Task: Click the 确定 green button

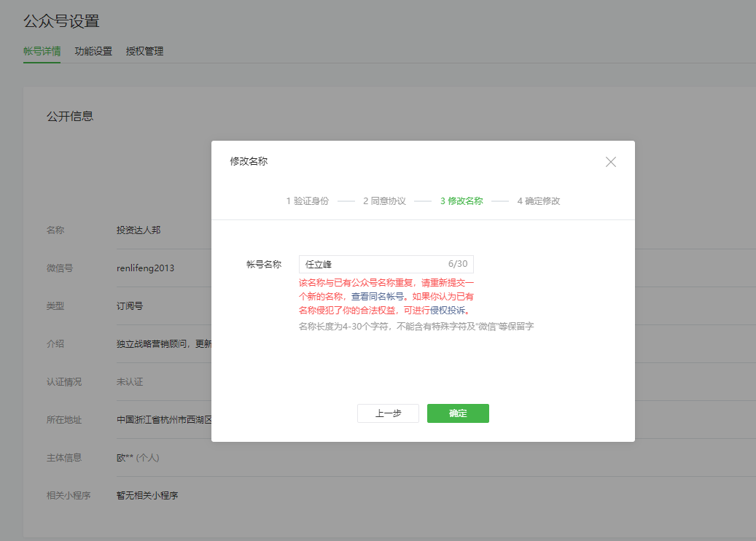Action: (x=458, y=413)
